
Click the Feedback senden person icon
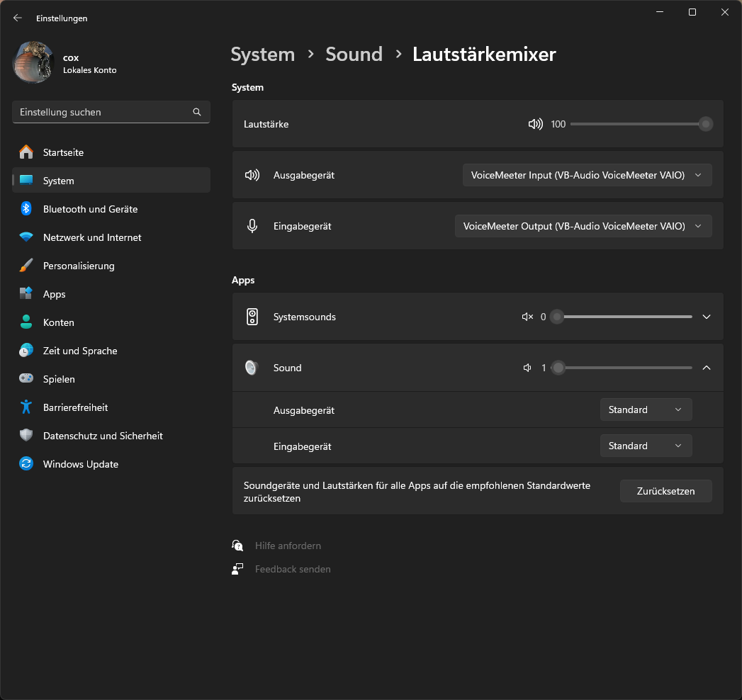pyautogui.click(x=237, y=569)
